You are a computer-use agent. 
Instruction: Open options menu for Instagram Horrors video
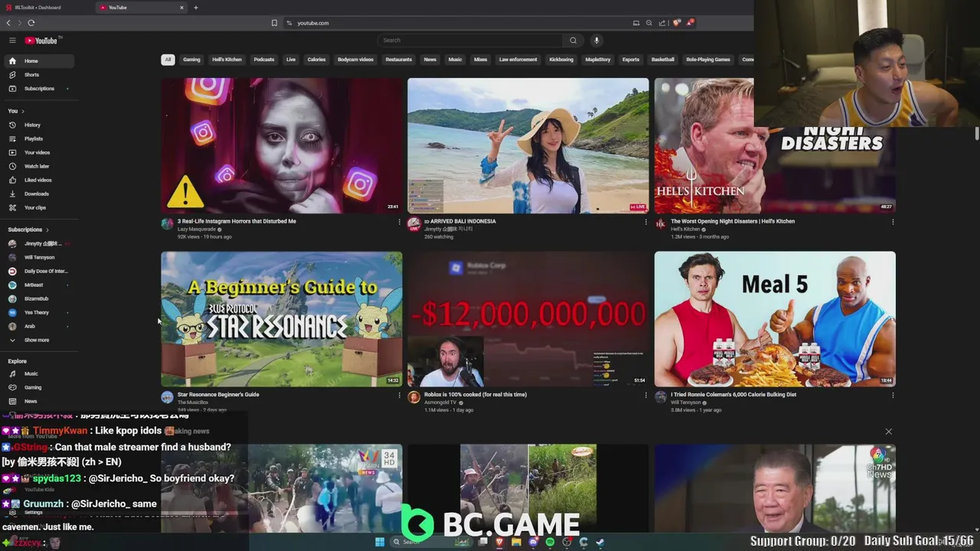(399, 222)
